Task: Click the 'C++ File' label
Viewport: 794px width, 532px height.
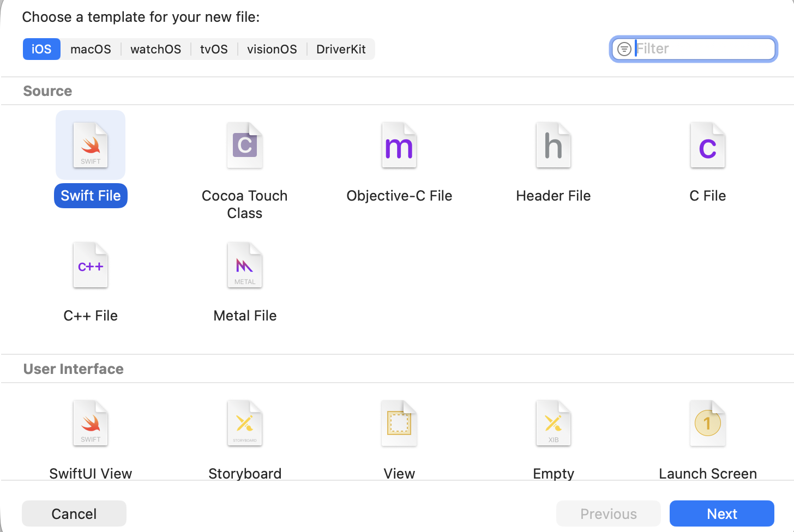Action: click(91, 316)
